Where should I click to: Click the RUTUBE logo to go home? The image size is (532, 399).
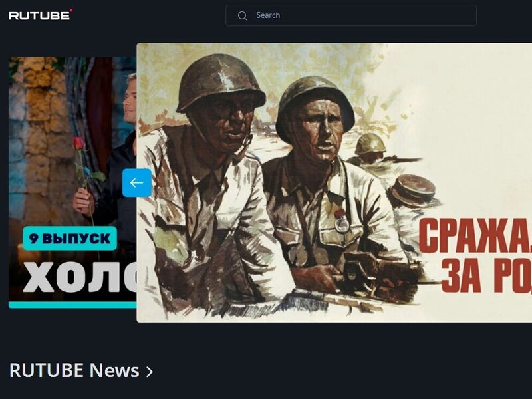point(40,15)
